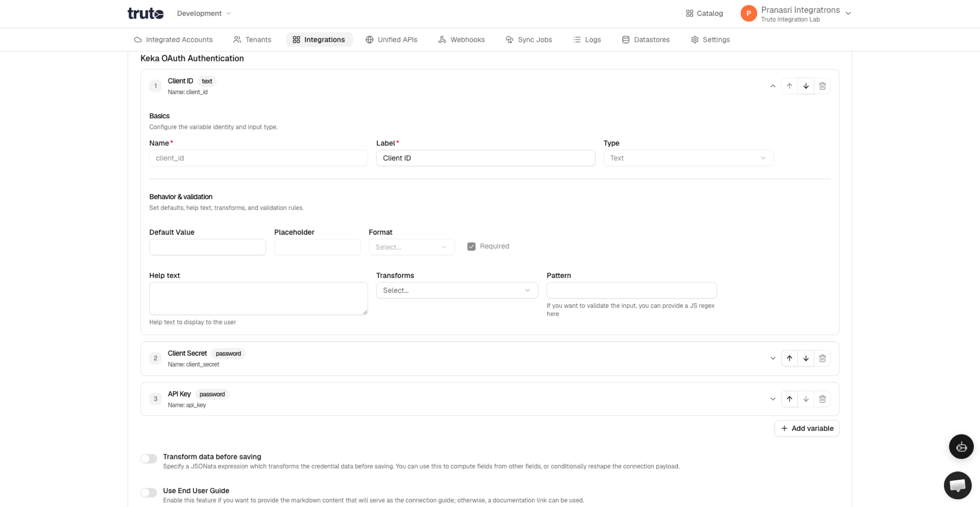Move Client ID variable down
Screen dimensions: 980x507
coord(806,86)
